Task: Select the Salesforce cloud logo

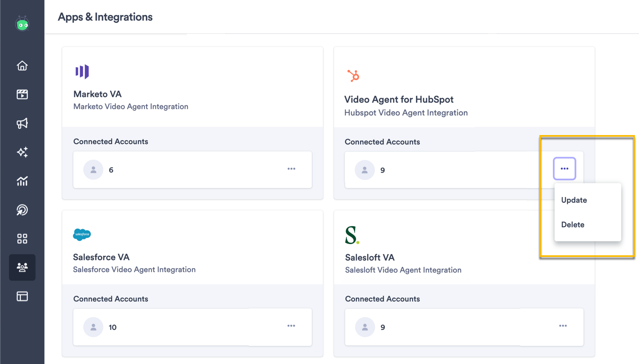Action: (x=82, y=234)
